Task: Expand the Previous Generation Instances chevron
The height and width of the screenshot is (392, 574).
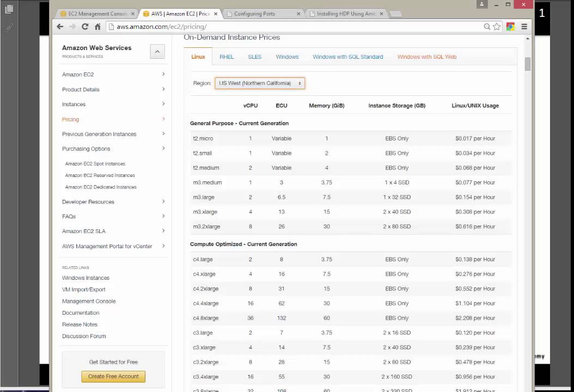Action: (163, 133)
